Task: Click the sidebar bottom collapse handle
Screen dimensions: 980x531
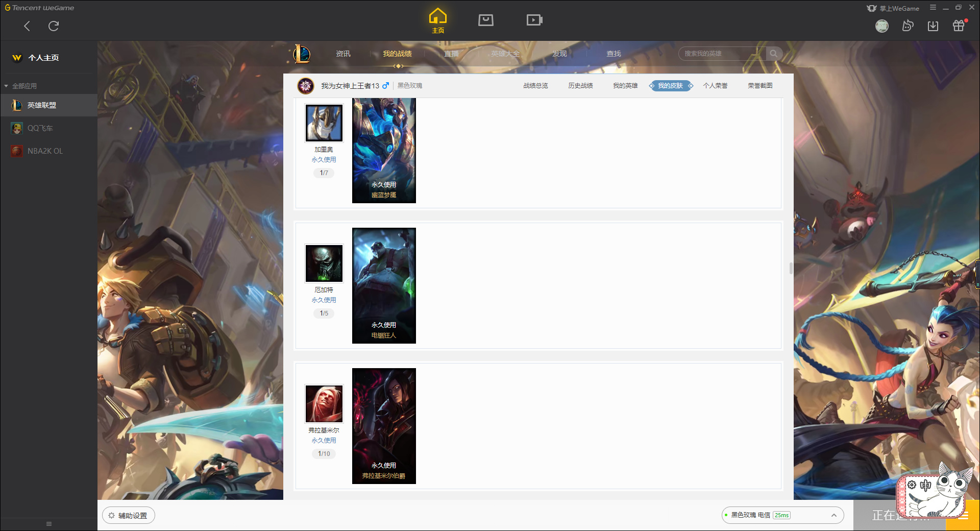Action: [x=49, y=524]
